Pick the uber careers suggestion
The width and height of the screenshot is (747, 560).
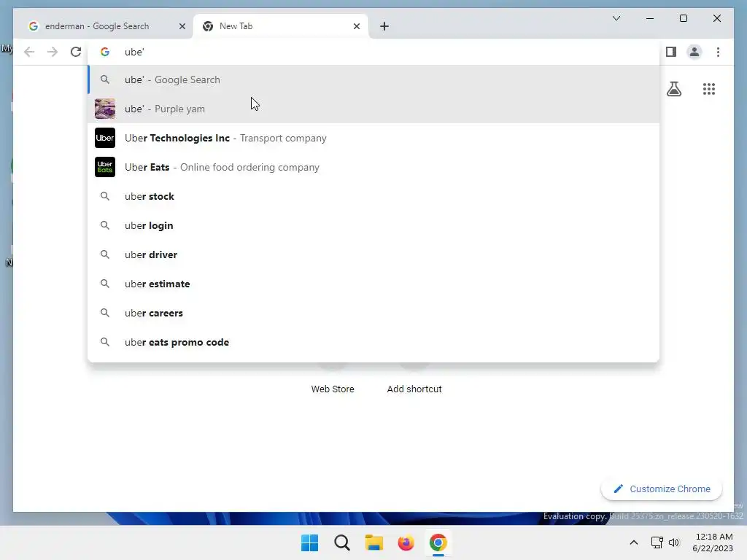[374, 313]
